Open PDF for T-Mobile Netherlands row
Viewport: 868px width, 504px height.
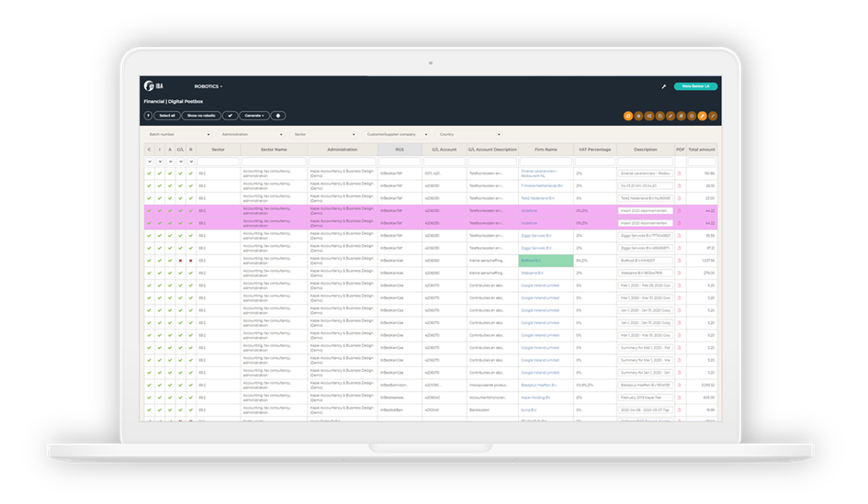tap(679, 185)
